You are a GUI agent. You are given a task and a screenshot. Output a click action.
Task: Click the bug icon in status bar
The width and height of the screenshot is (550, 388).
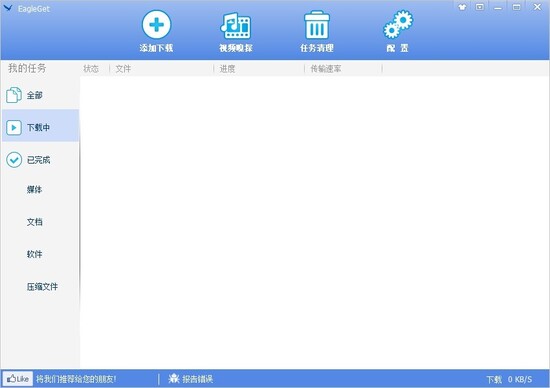click(174, 379)
